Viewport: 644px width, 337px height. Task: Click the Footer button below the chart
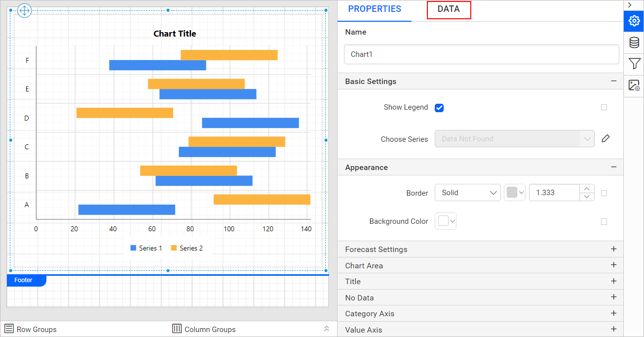tap(23, 280)
